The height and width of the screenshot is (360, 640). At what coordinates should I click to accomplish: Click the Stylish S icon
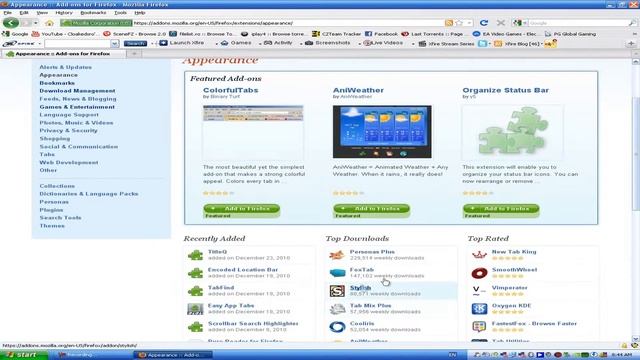tap(337, 291)
